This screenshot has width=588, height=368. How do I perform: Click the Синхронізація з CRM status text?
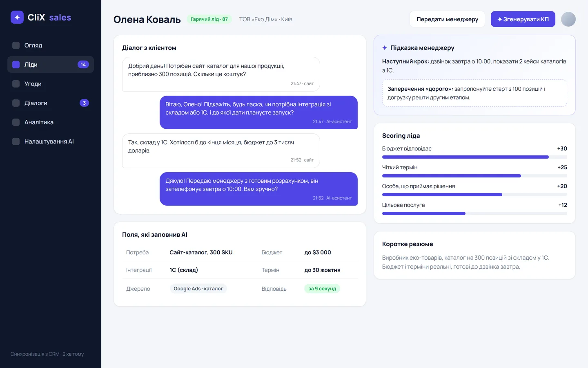pyautogui.click(x=47, y=354)
